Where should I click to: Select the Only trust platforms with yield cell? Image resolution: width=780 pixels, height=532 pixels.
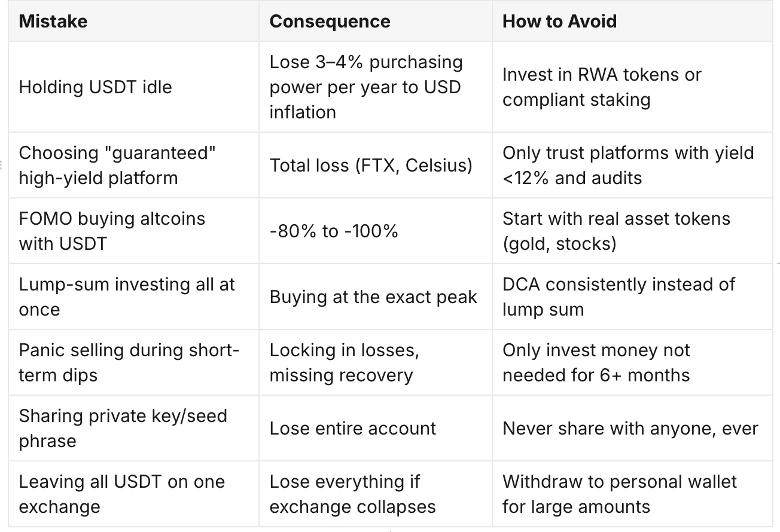click(x=632, y=165)
